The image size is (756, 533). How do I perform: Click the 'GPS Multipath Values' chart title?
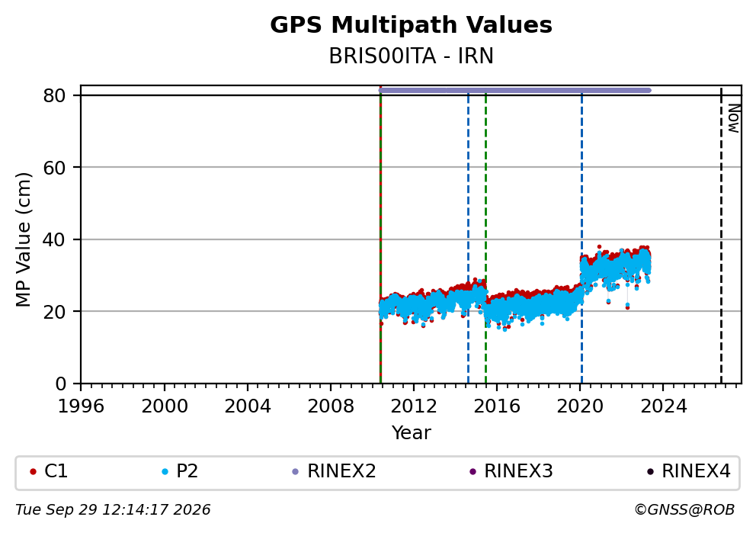tap(411, 25)
